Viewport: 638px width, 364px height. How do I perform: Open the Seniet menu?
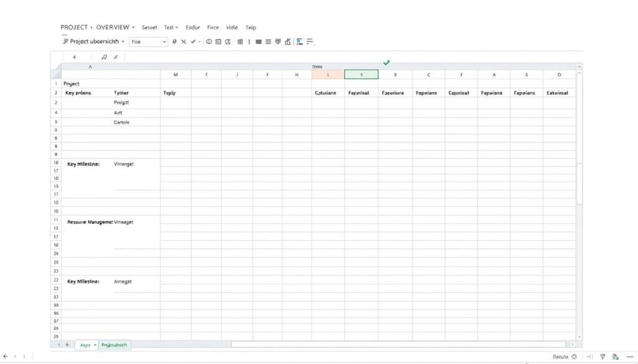coord(150,27)
